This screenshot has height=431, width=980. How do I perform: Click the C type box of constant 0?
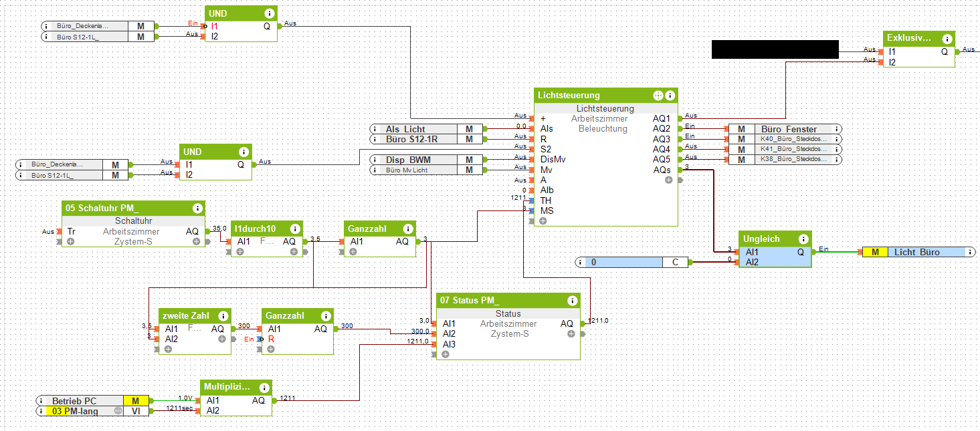tap(676, 263)
